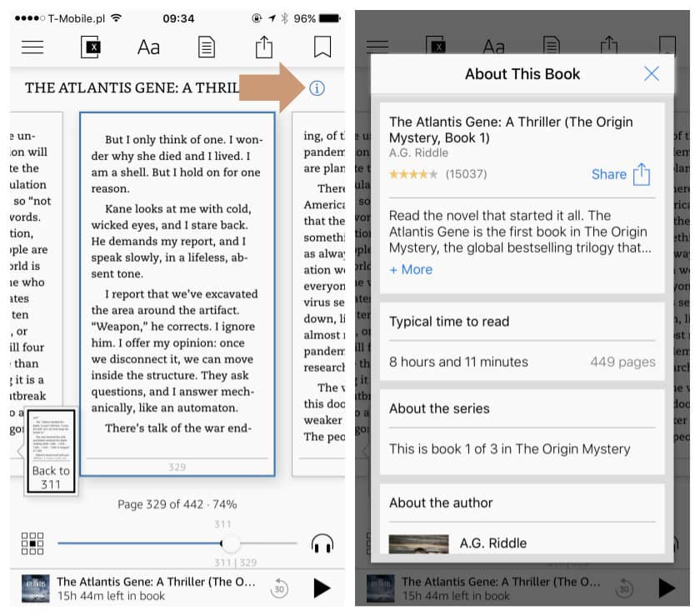The width and height of the screenshot is (700, 616).
Task: Open the hamburger navigation menu
Action: pos(32,48)
